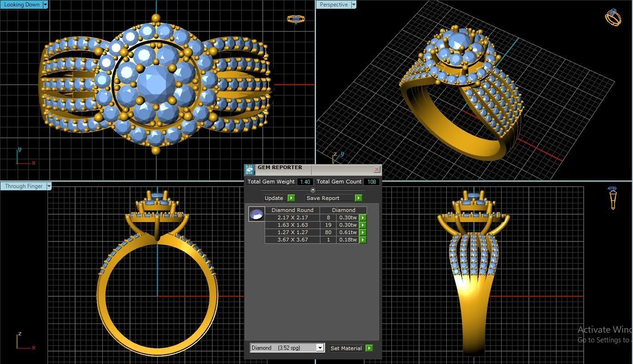Click the Diamond material column header

(x=343, y=210)
